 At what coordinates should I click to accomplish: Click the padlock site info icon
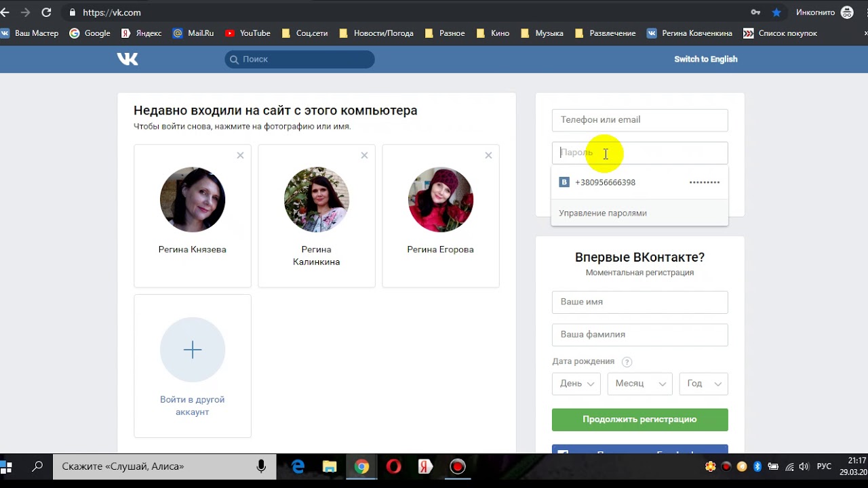point(72,12)
